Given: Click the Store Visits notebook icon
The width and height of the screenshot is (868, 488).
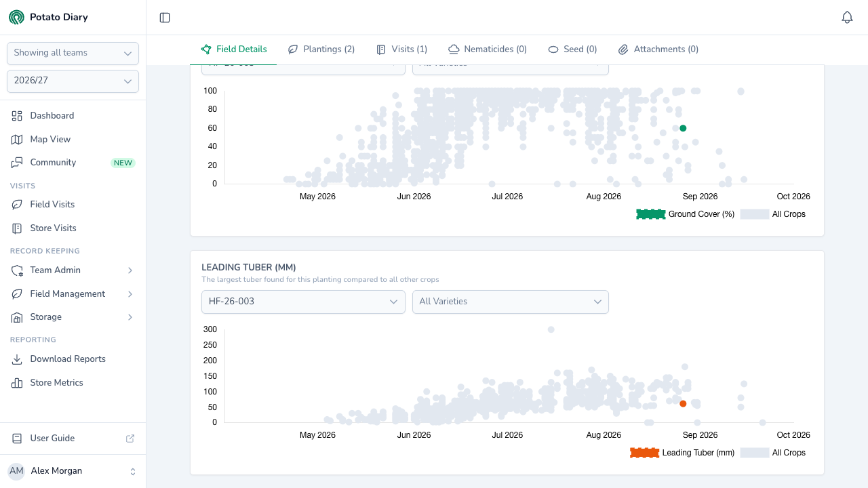Looking at the screenshot, I should pos(17,228).
